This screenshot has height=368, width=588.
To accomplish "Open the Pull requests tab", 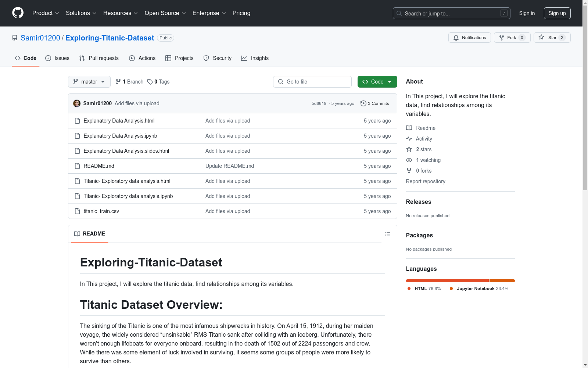I will pyautogui.click(x=99, y=58).
